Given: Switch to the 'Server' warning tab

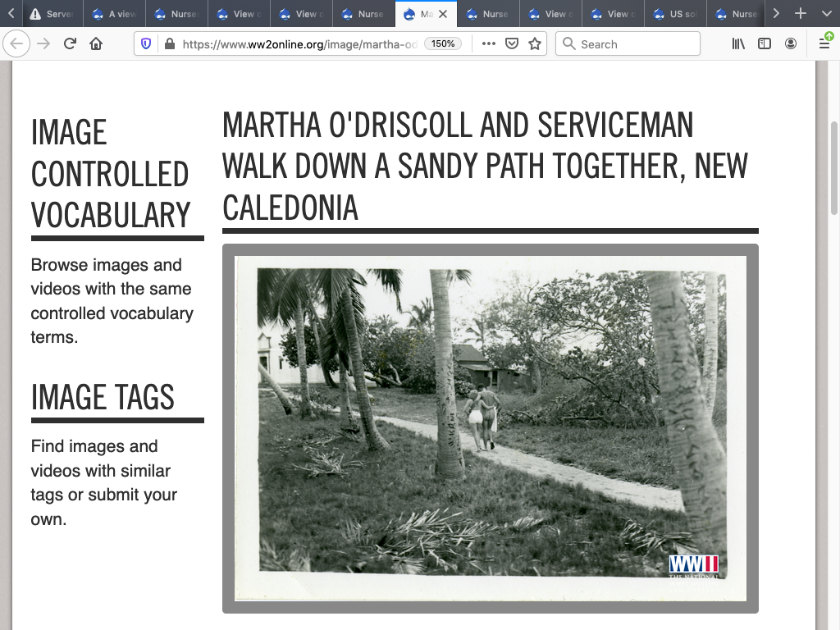Looking at the screenshot, I should coord(51,14).
